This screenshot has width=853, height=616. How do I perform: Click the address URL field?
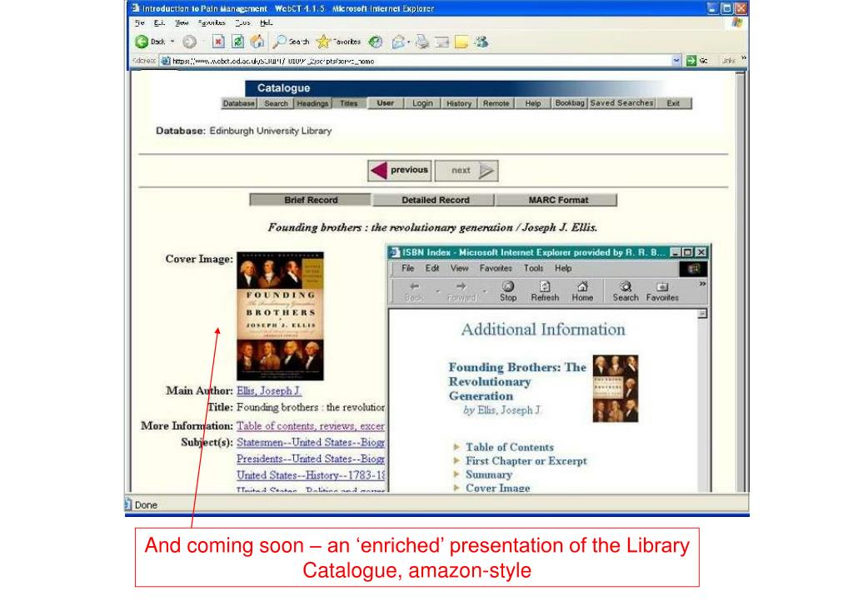pyautogui.click(x=417, y=61)
